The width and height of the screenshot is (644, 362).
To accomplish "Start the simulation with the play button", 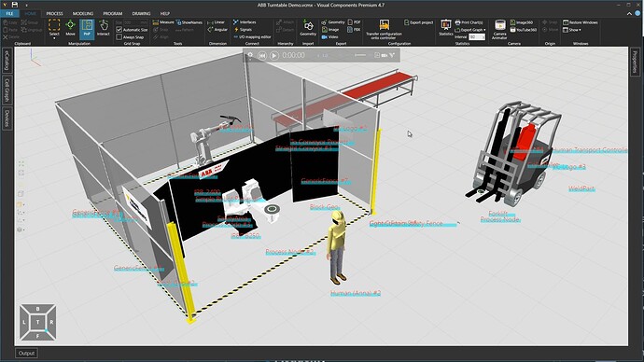I will point(274,55).
